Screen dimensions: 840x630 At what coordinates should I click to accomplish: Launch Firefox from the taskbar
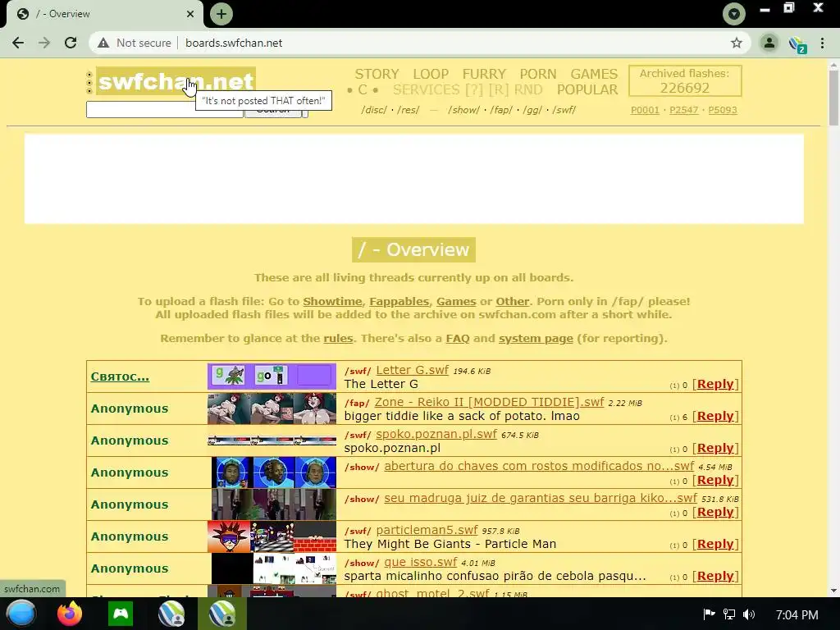coord(70,614)
